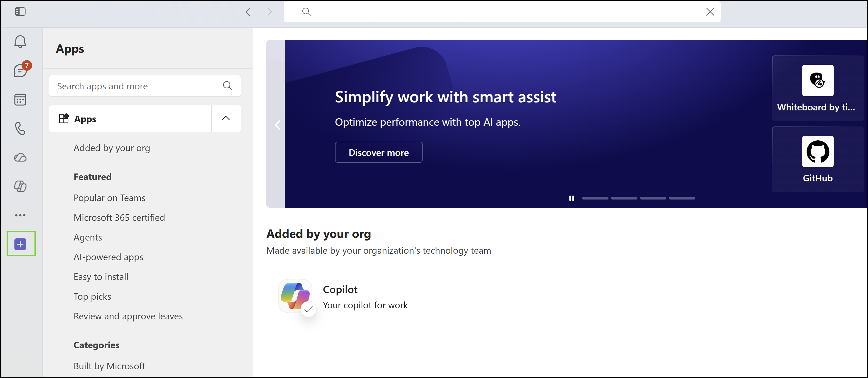This screenshot has height=378, width=868.
Task: Select Review and approve leaves
Action: tap(128, 316)
